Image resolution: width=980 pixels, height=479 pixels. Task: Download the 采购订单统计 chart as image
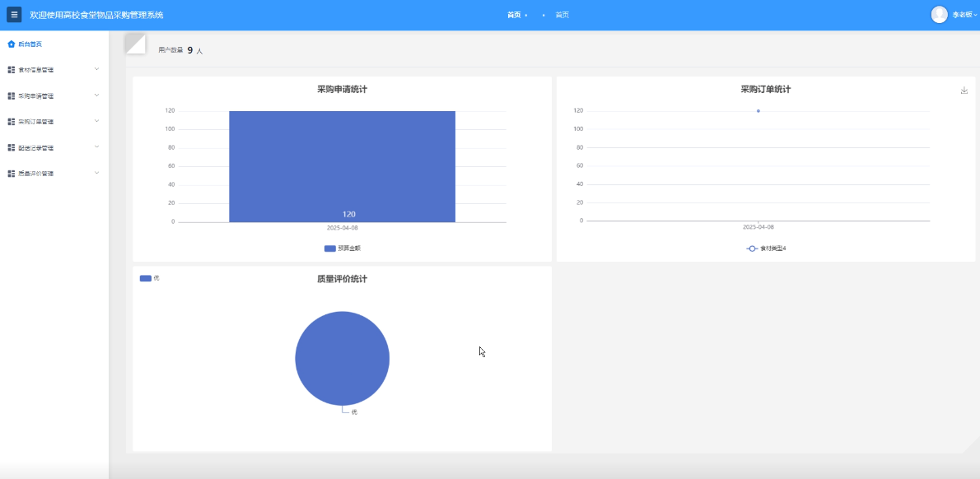click(x=964, y=91)
